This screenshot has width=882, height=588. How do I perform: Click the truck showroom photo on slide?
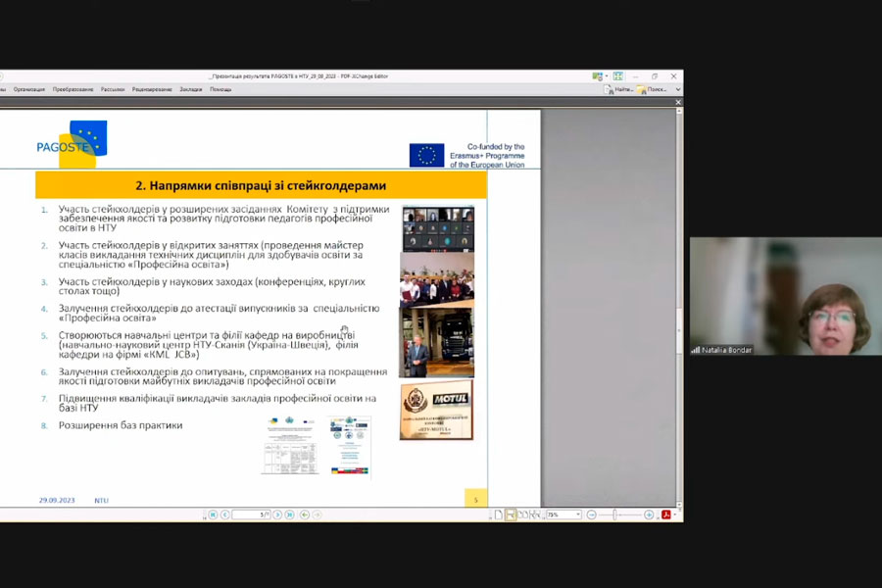[436, 342]
